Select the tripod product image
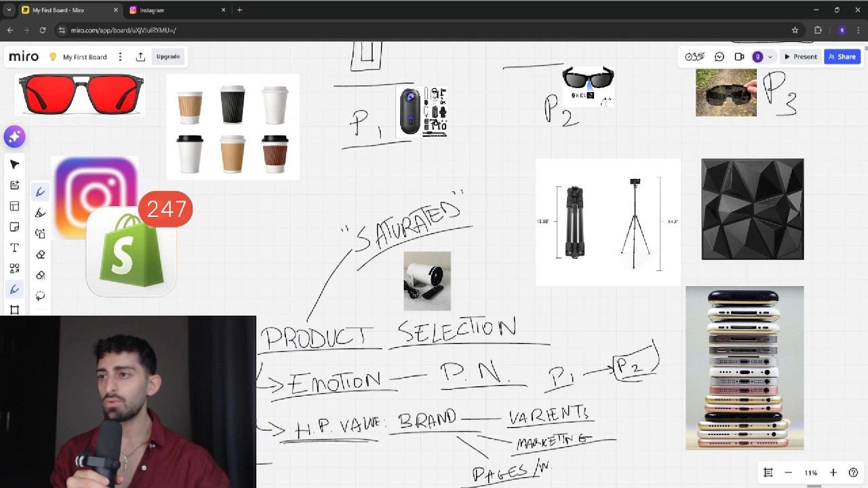 pyautogui.click(x=608, y=222)
